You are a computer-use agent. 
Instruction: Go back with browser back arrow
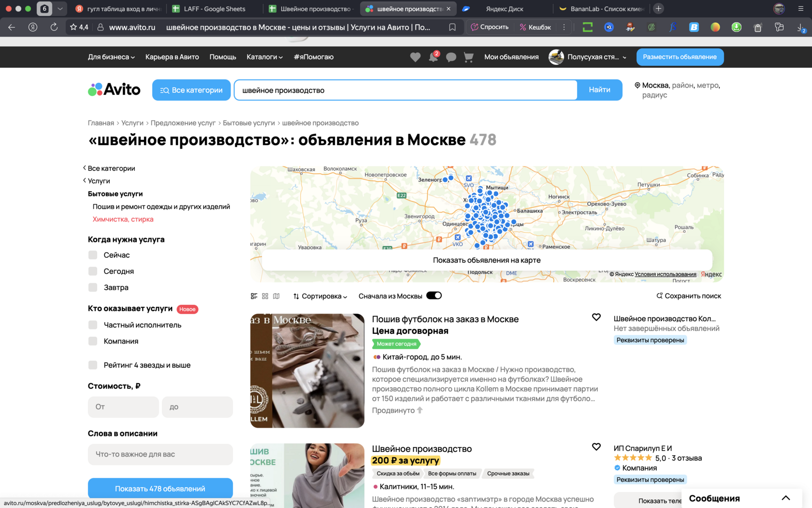[12, 27]
